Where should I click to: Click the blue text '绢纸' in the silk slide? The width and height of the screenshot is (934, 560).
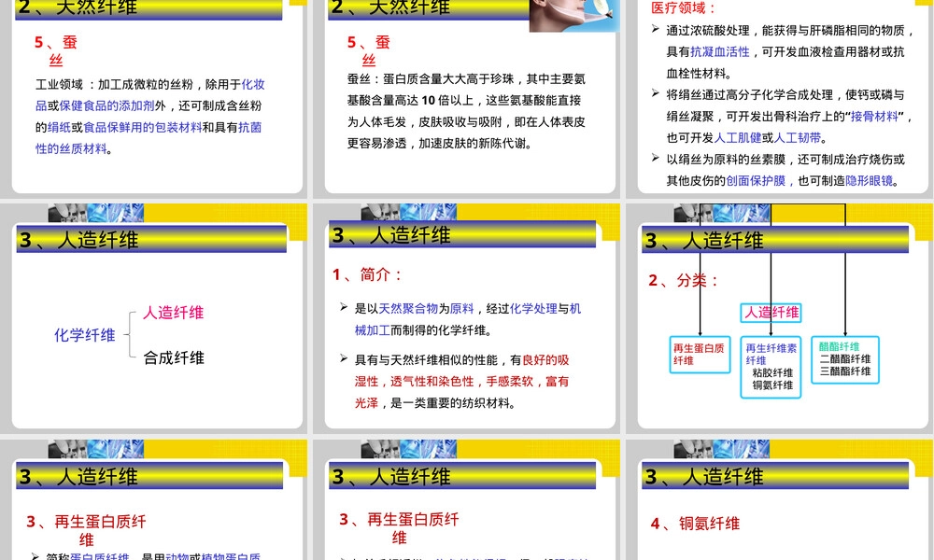click(x=59, y=127)
